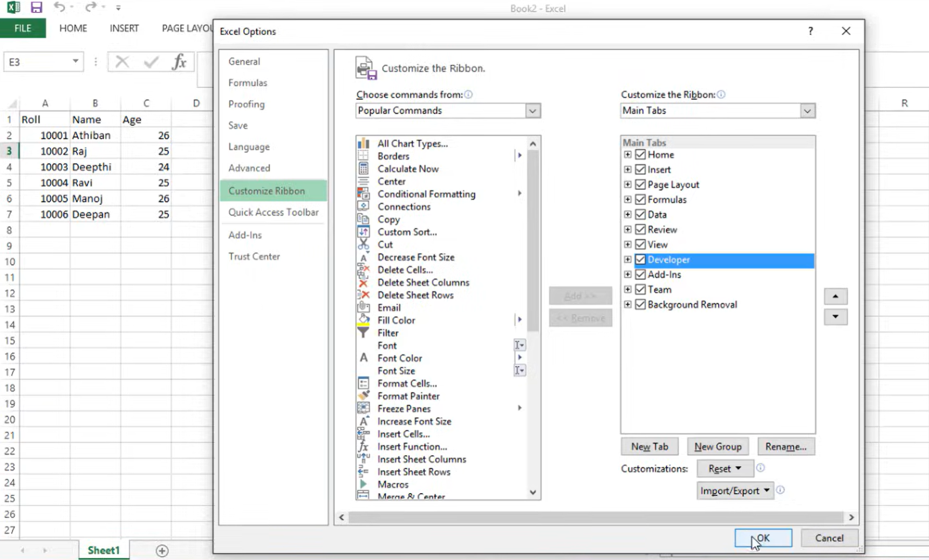
Task: Select the Connections command icon
Action: (364, 207)
